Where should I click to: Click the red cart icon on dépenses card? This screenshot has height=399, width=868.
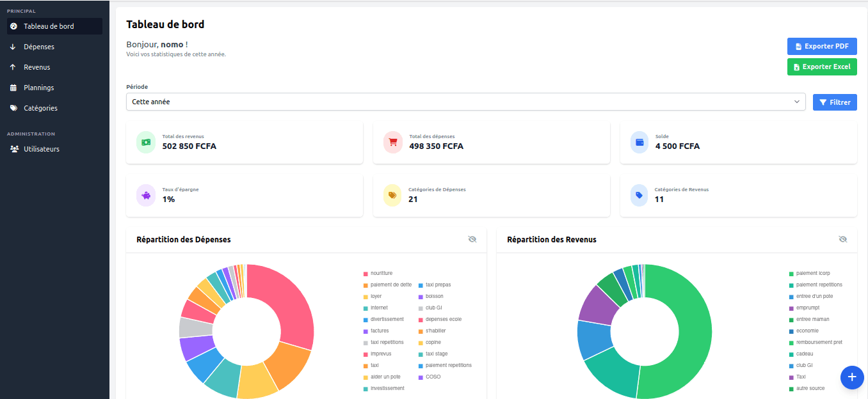[x=392, y=142]
